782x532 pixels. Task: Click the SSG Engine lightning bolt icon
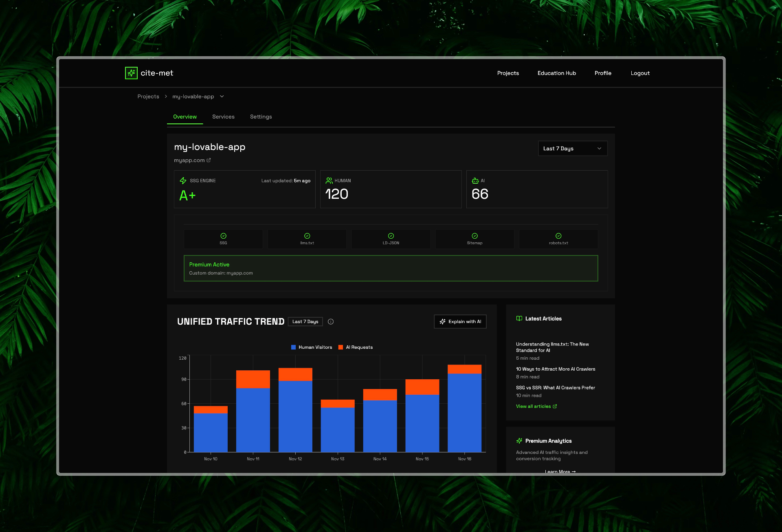click(x=183, y=180)
